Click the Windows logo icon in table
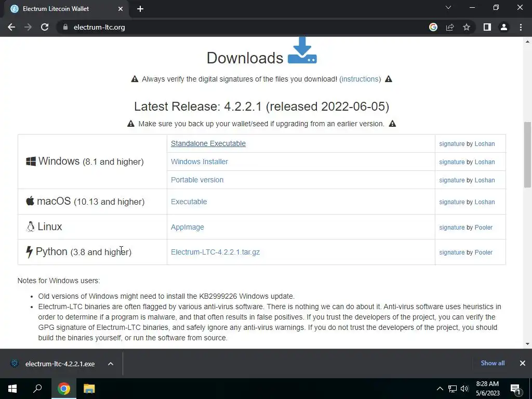Image resolution: width=532 pixels, height=399 pixels. 31,162
